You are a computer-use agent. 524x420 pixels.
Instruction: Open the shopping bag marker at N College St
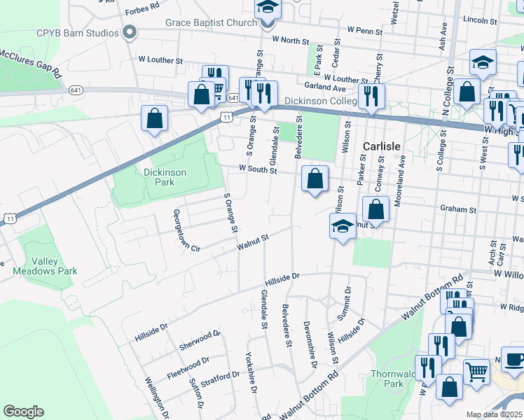tap(467, 94)
